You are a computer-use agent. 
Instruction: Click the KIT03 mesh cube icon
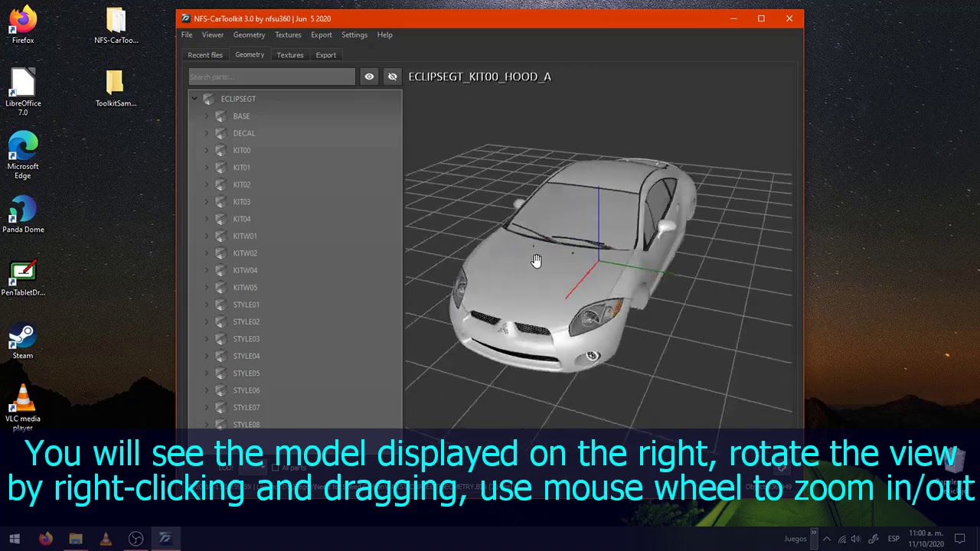point(220,202)
